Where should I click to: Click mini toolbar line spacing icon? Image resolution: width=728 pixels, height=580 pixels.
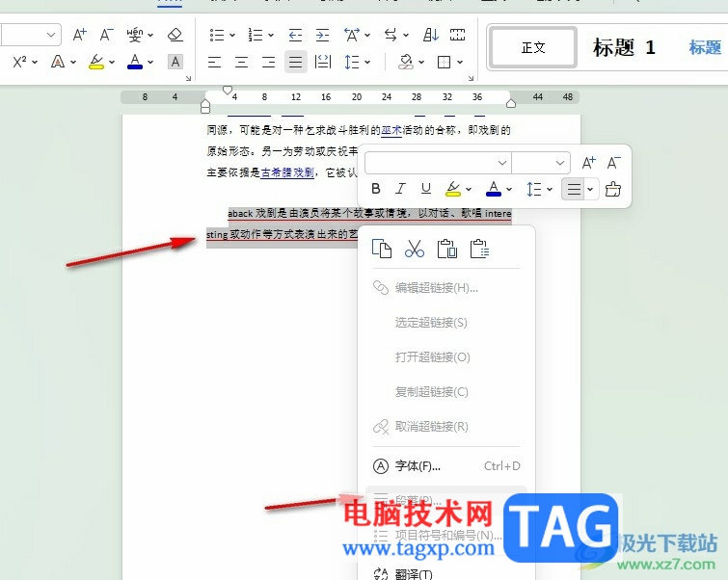pos(534,189)
